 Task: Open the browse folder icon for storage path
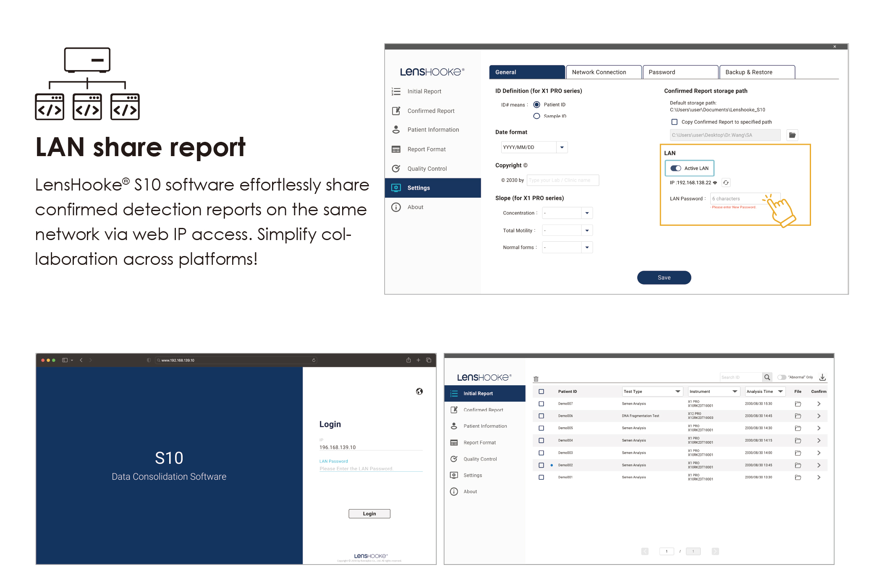[x=792, y=135]
